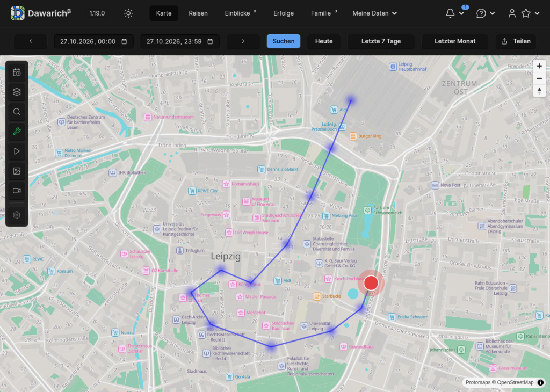Zoom in on the map
This screenshot has width=550, height=392.
click(539, 66)
